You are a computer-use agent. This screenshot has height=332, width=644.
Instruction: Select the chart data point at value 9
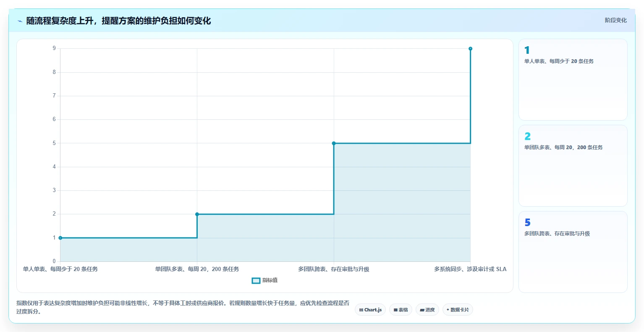point(470,49)
